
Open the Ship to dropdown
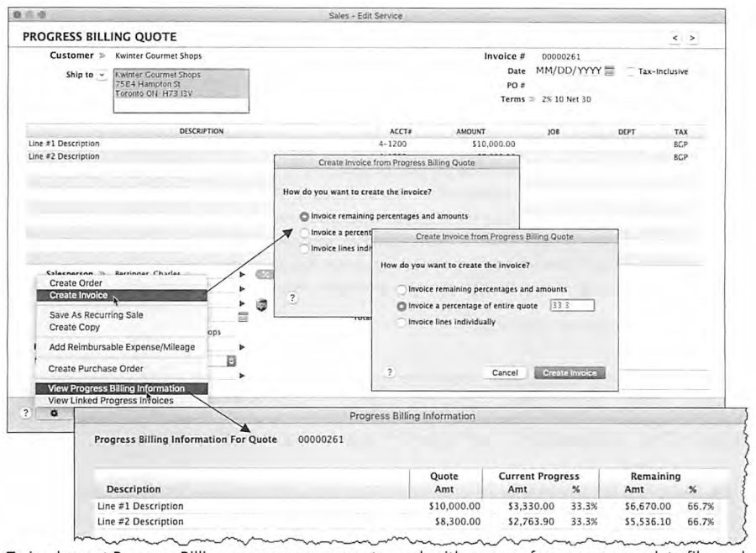(102, 75)
